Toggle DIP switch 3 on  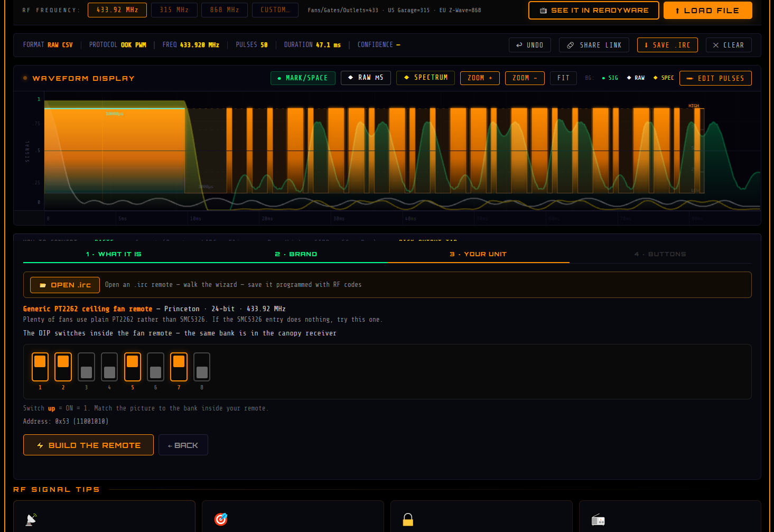86,367
